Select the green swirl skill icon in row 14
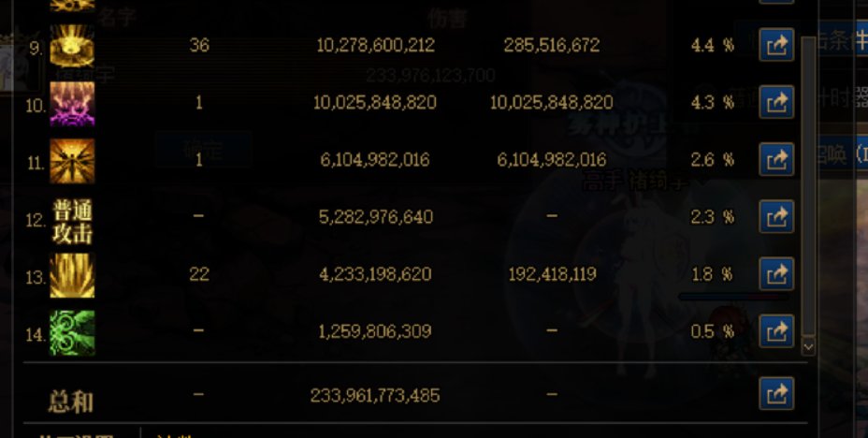The height and width of the screenshot is (438, 868). (72, 333)
